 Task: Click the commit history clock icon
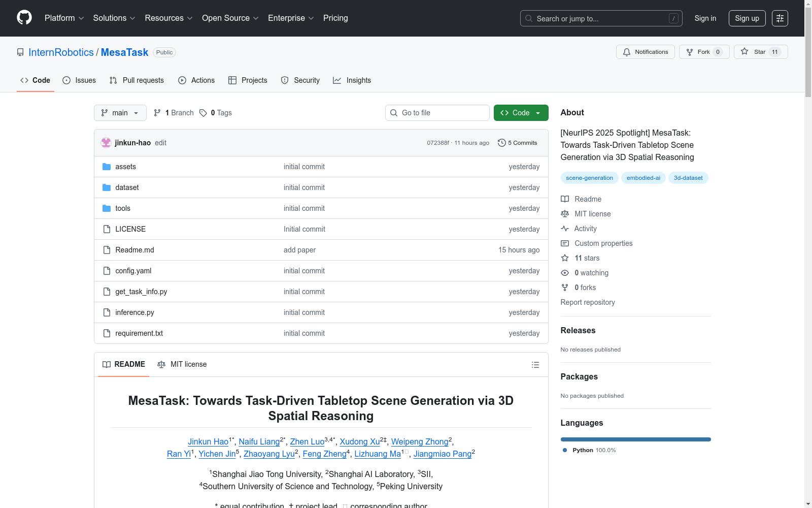tap(502, 143)
